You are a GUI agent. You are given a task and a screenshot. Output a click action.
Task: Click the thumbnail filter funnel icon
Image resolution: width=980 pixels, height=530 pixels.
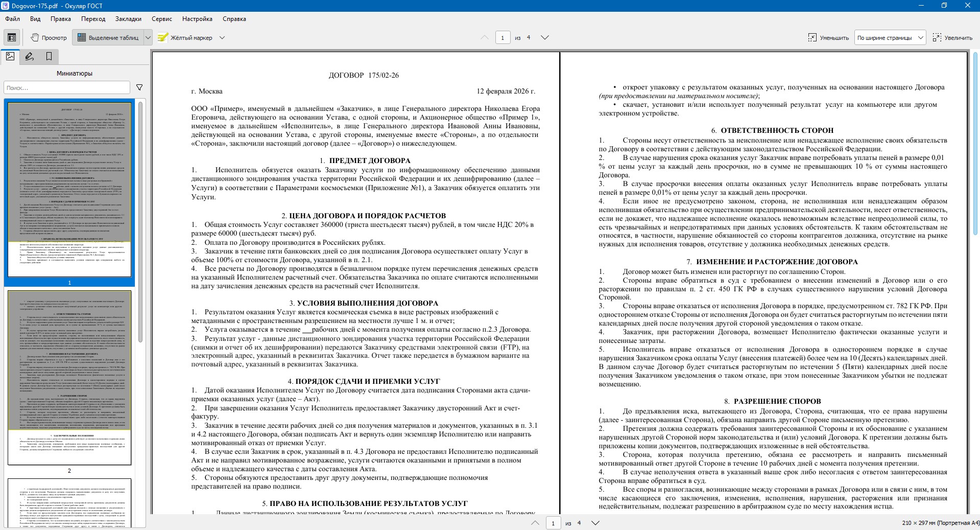point(139,87)
